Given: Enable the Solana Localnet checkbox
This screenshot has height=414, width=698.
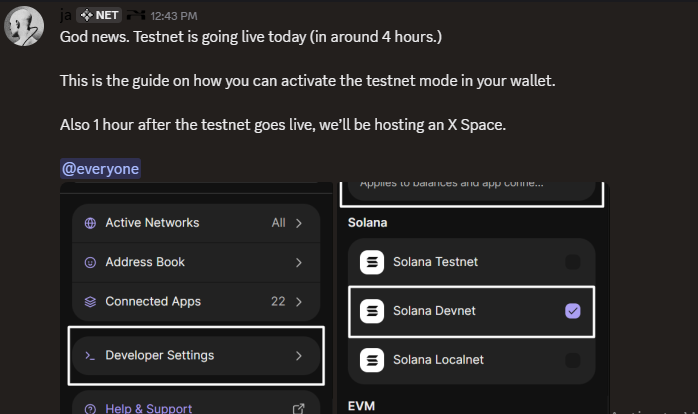Looking at the screenshot, I should pyautogui.click(x=572, y=360).
